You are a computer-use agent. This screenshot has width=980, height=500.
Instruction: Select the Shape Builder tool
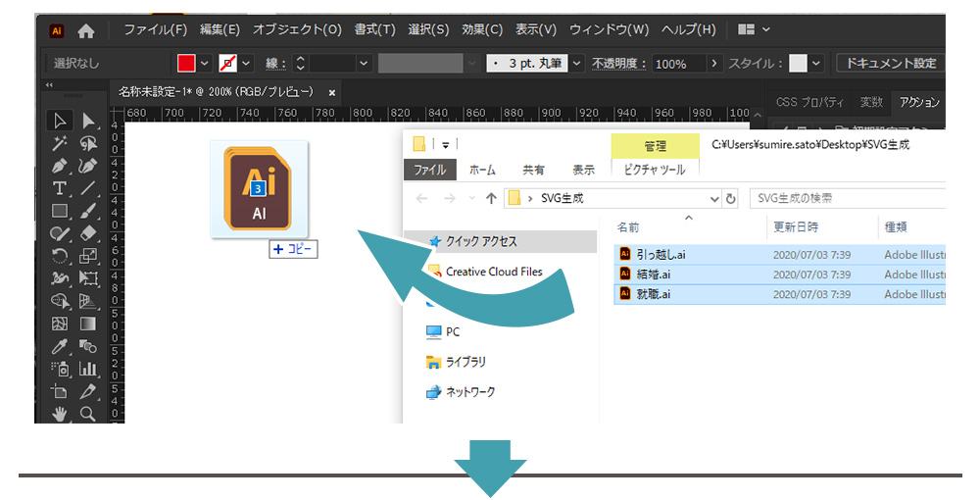(x=60, y=301)
